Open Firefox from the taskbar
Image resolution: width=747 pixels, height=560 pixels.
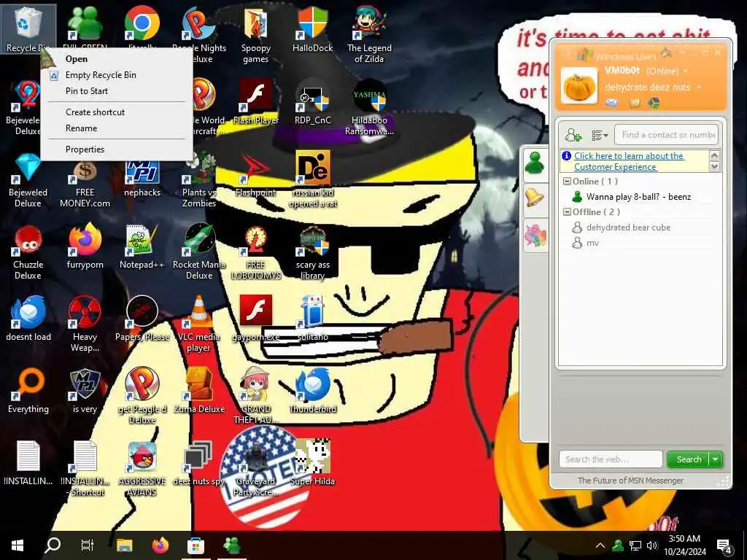(160, 545)
